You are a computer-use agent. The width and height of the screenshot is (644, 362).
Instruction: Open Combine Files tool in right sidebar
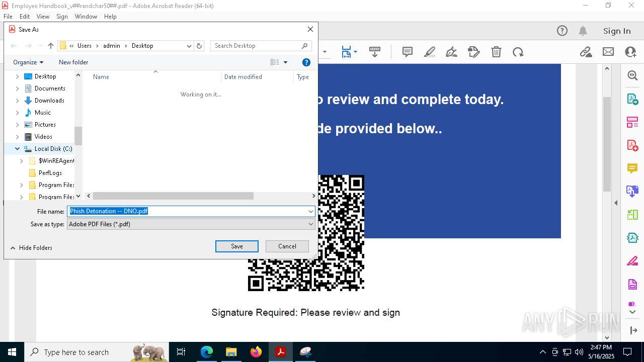[632, 192]
